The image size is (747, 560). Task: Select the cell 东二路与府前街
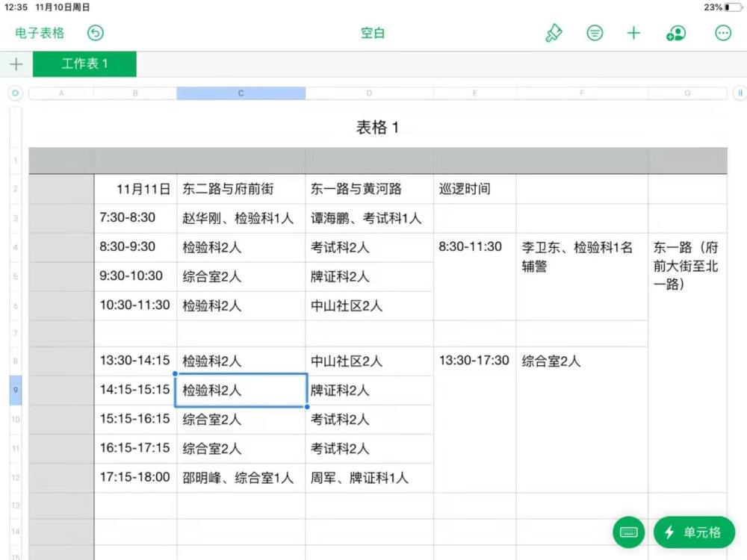(241, 189)
